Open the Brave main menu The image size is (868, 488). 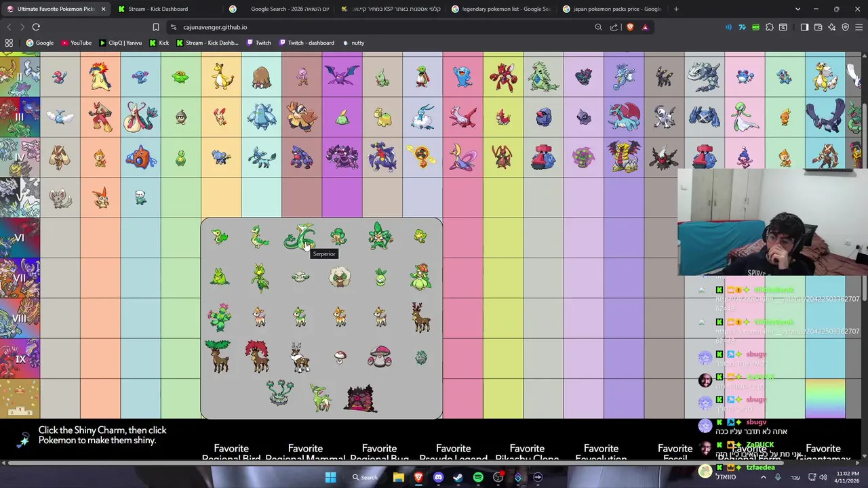pos(859,27)
